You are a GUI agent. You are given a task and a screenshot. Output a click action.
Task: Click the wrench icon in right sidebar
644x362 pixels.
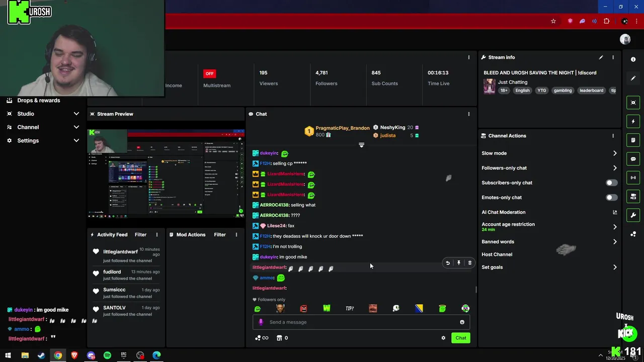(x=633, y=215)
